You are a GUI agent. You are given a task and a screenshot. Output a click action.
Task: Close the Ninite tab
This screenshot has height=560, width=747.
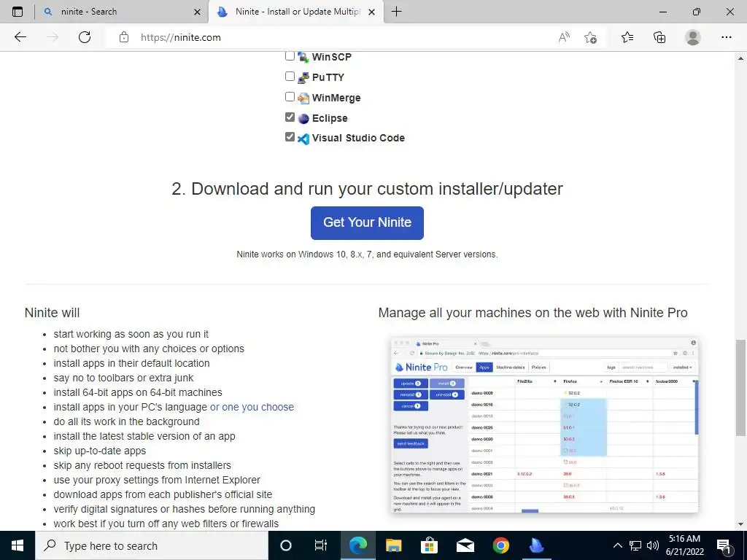click(x=372, y=12)
